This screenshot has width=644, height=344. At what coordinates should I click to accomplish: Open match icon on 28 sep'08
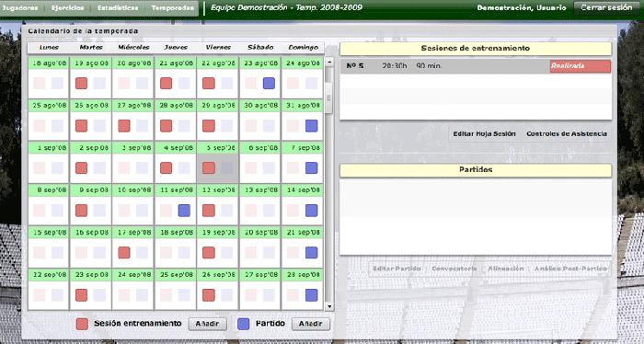tap(311, 295)
